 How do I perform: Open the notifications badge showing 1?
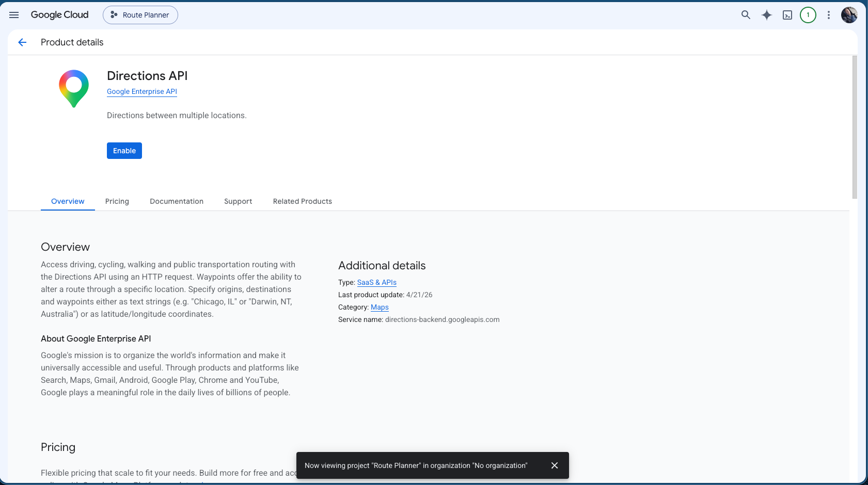(808, 15)
